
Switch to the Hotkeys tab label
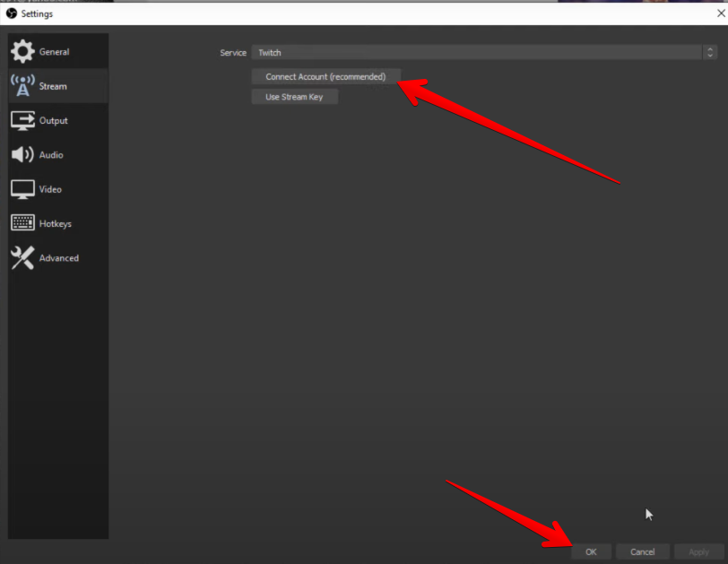(56, 224)
